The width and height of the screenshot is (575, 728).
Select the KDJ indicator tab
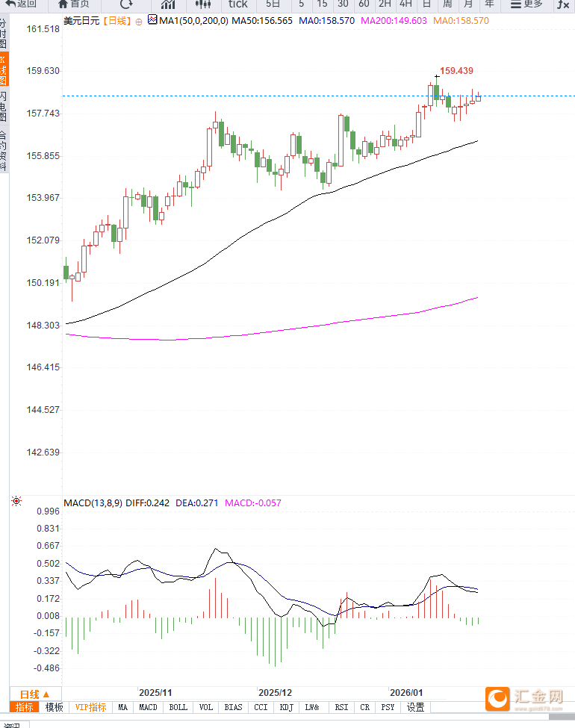pyautogui.click(x=286, y=707)
